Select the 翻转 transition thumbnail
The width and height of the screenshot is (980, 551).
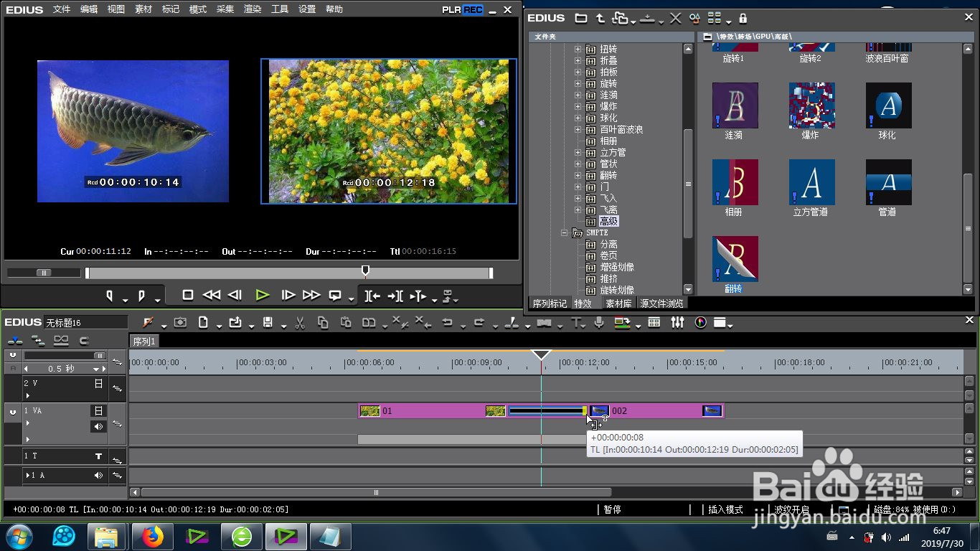(735, 259)
